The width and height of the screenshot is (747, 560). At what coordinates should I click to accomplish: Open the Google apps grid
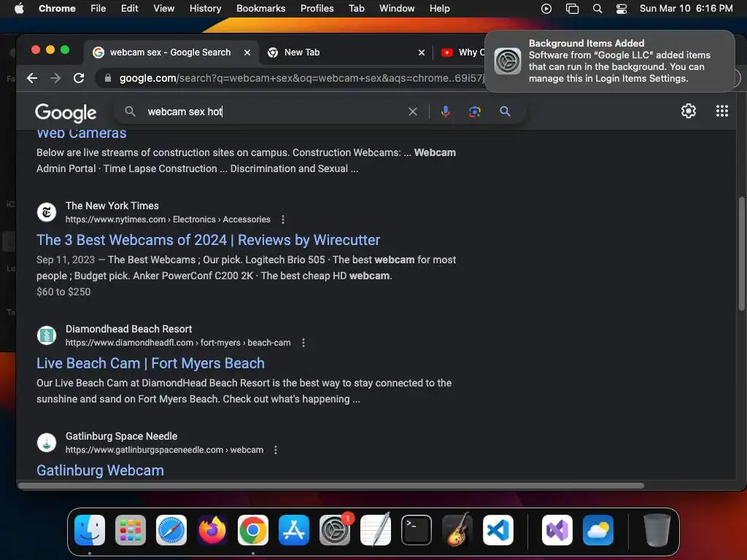click(722, 111)
